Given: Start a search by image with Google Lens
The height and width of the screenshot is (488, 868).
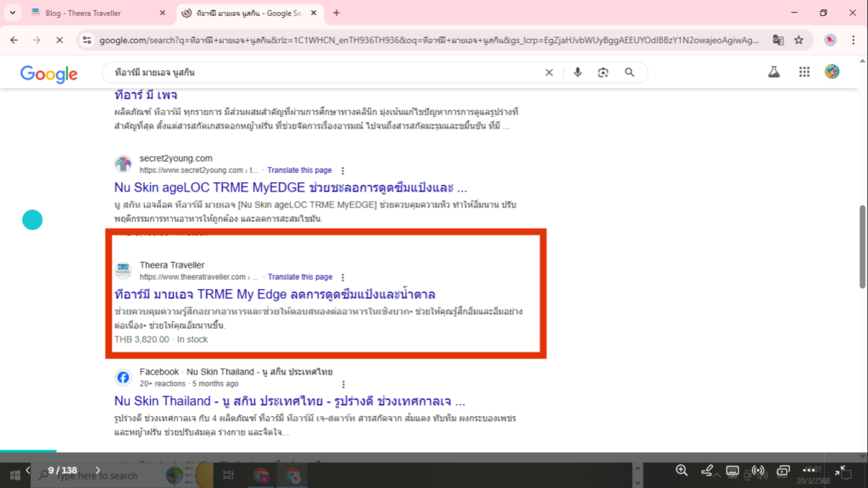Looking at the screenshot, I should (604, 72).
